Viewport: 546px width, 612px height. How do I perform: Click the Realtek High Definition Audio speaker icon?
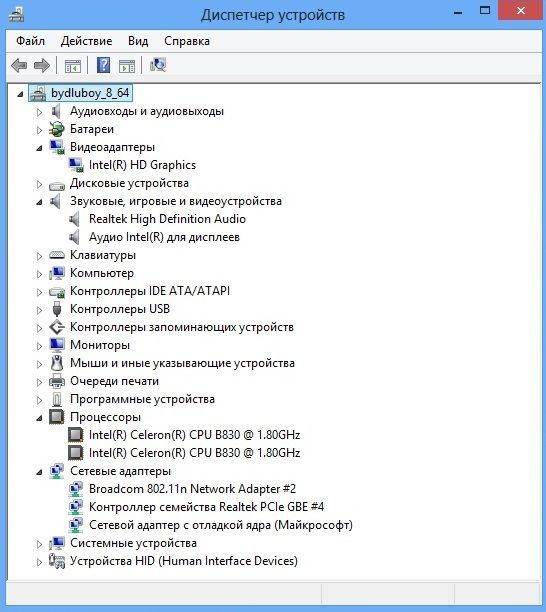click(x=74, y=219)
